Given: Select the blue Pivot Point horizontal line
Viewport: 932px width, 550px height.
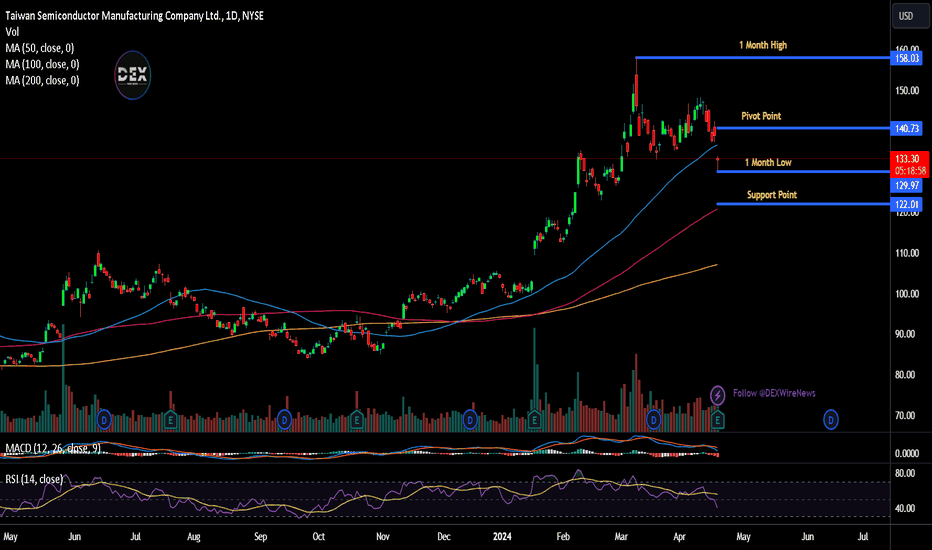Looking at the screenshot, I should coord(803,128).
